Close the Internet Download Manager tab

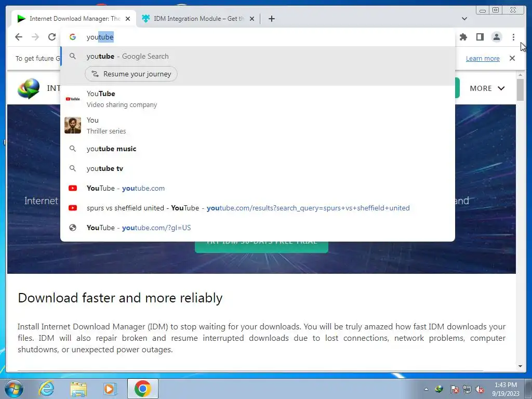click(x=128, y=19)
